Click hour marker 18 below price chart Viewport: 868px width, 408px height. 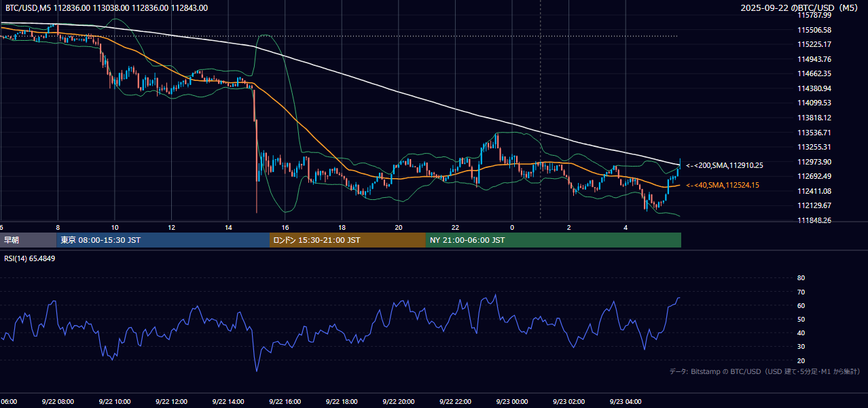pos(342,227)
